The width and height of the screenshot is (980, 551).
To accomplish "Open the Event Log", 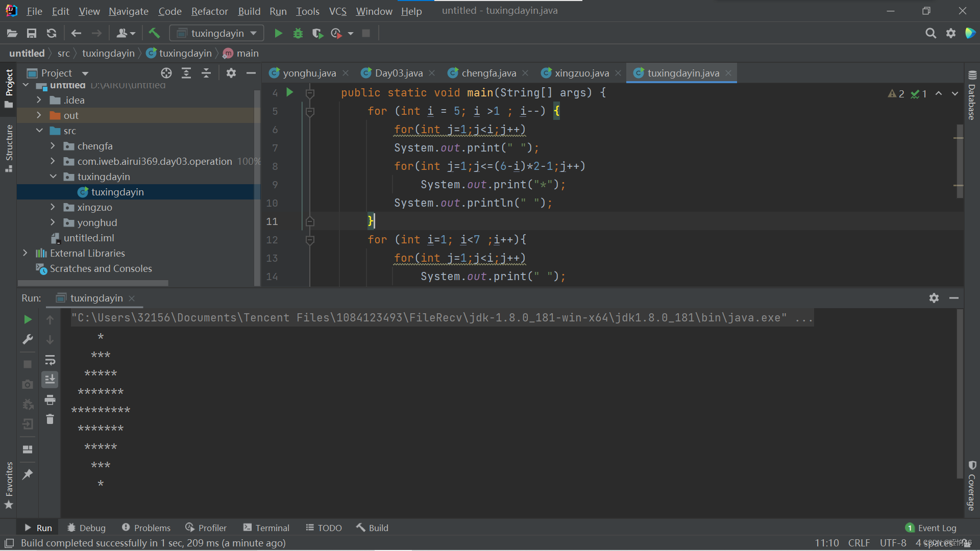I will pos(931,528).
